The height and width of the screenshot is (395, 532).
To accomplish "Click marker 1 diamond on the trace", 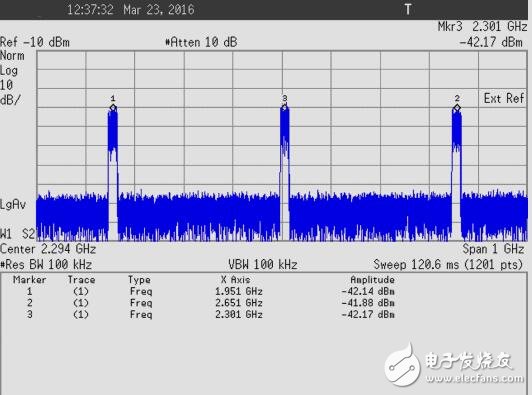I will (x=113, y=108).
